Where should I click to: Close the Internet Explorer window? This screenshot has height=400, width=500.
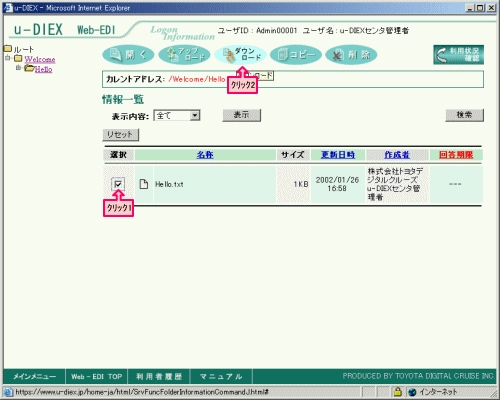click(x=492, y=7)
